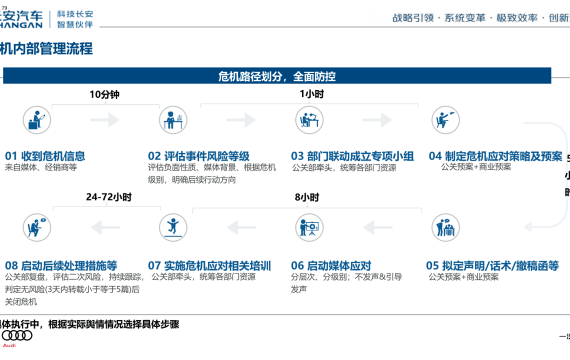Select the heading '03 部门联动成立专项小组'

[352, 156]
